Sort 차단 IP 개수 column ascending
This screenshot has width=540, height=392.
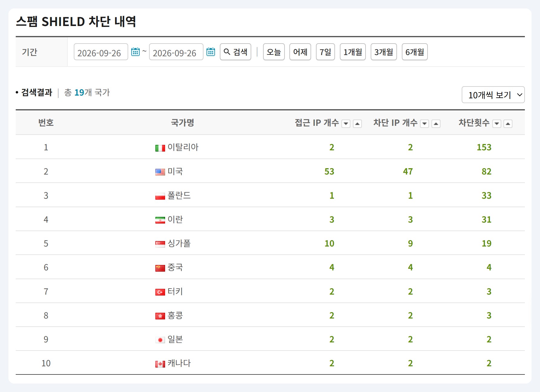436,124
